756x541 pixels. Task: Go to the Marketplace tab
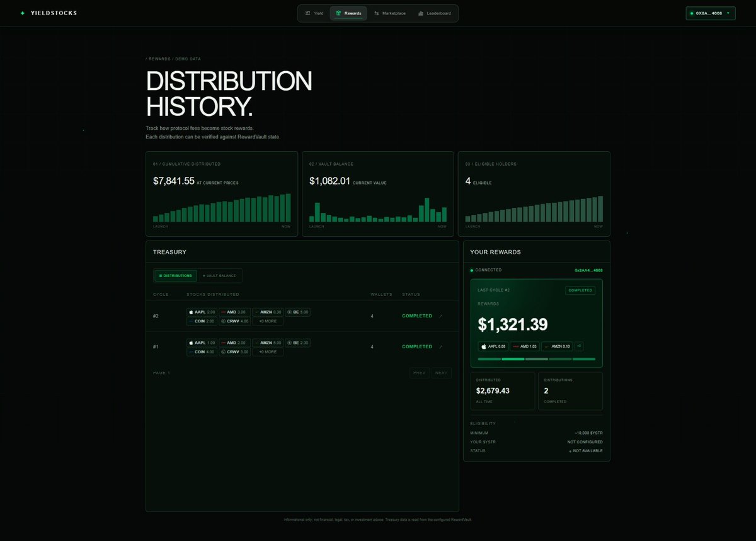[x=389, y=13]
